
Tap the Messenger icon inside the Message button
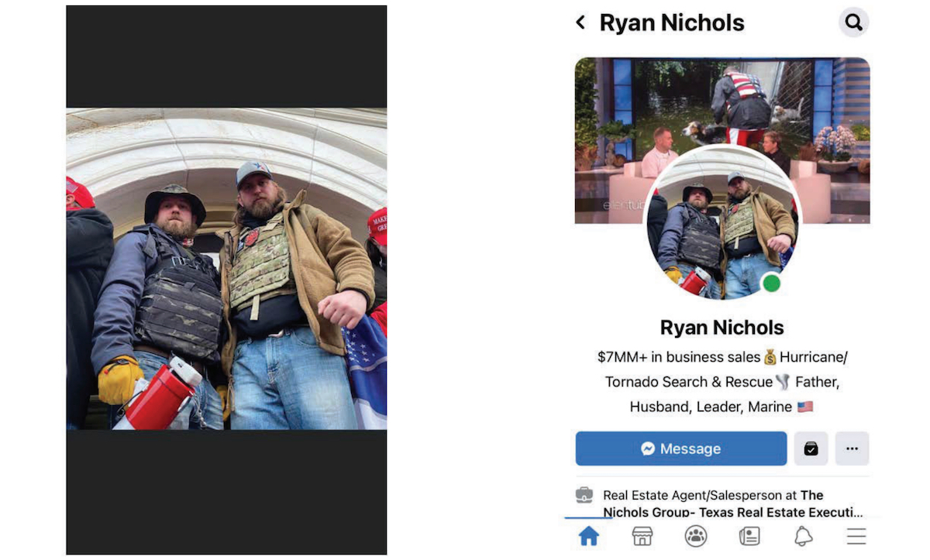point(648,448)
